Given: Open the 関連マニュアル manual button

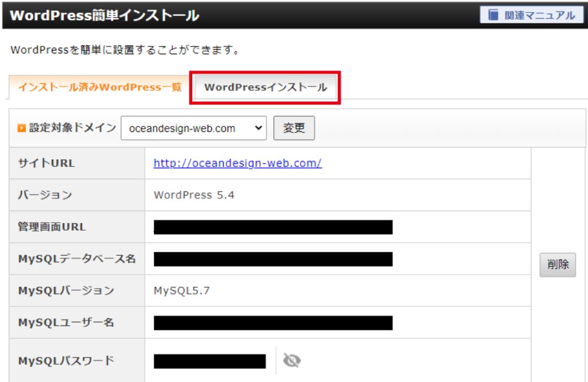Looking at the screenshot, I should pyautogui.click(x=531, y=15).
